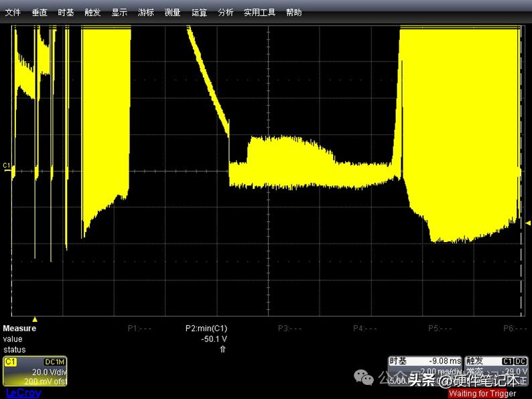Open the 实用工具 (Utilities) menu
This screenshot has height=399, width=532.
pos(259,12)
